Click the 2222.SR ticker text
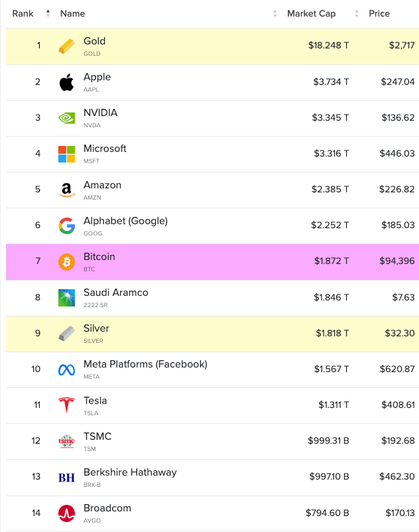 [x=95, y=305]
